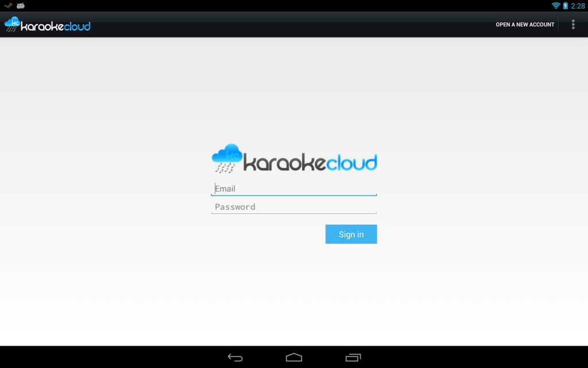Tap the battery status icon
The image size is (588, 368).
point(565,6)
